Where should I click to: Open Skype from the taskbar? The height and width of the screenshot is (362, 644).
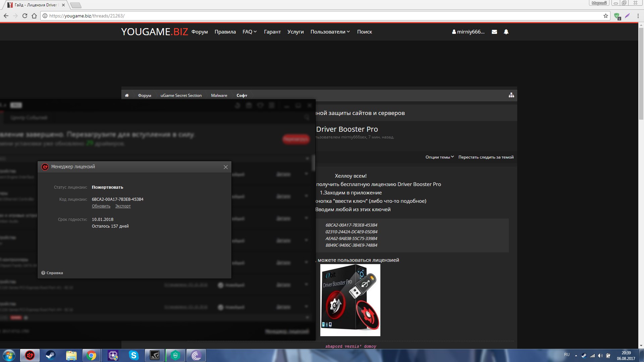point(134,355)
